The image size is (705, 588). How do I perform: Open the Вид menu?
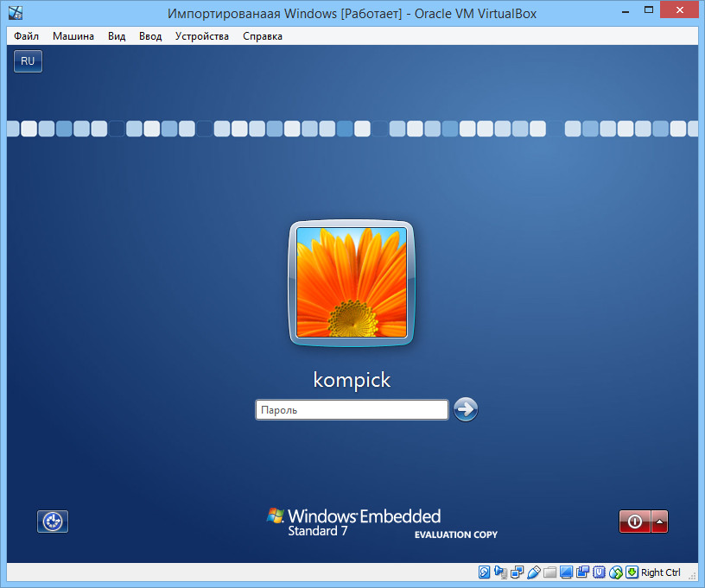117,36
